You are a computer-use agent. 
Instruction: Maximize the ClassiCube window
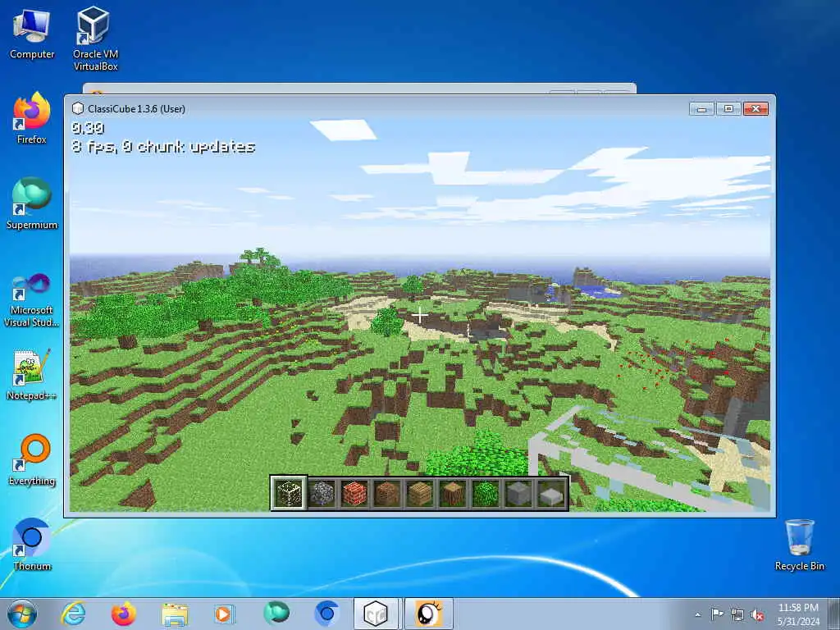(x=728, y=109)
